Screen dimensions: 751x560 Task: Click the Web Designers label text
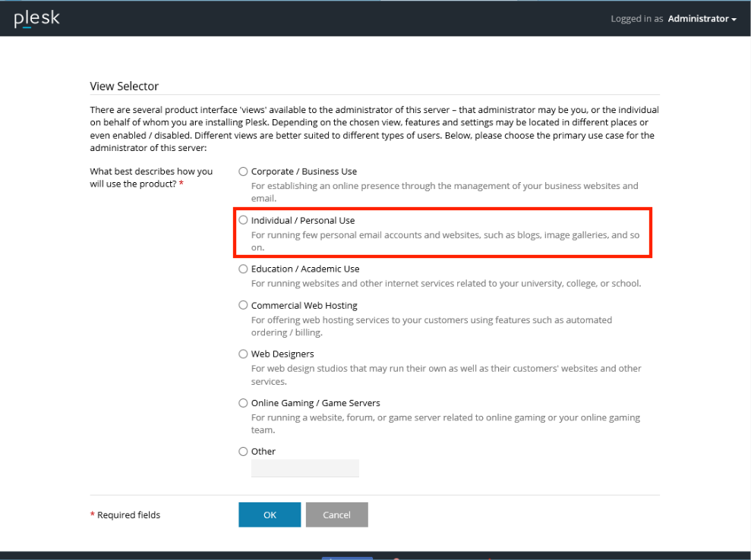tap(282, 354)
